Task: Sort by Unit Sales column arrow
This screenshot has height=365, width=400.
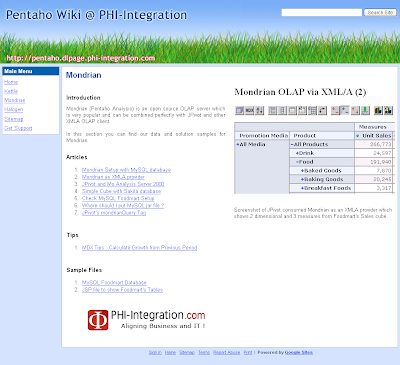Action: point(358,136)
